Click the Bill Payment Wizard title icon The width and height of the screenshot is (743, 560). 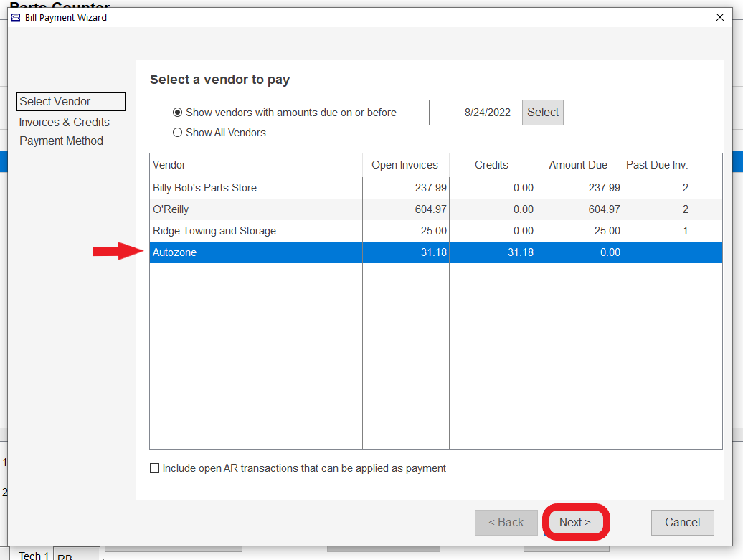click(16, 18)
